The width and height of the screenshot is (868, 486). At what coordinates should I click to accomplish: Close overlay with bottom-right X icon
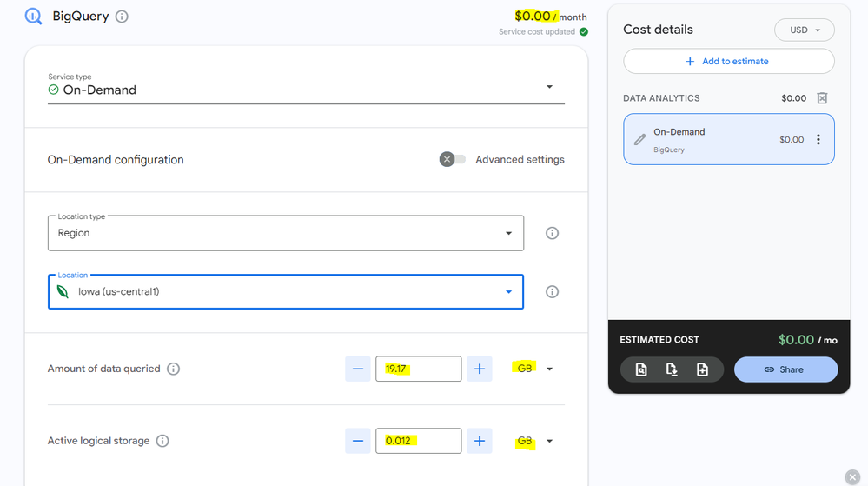852,477
